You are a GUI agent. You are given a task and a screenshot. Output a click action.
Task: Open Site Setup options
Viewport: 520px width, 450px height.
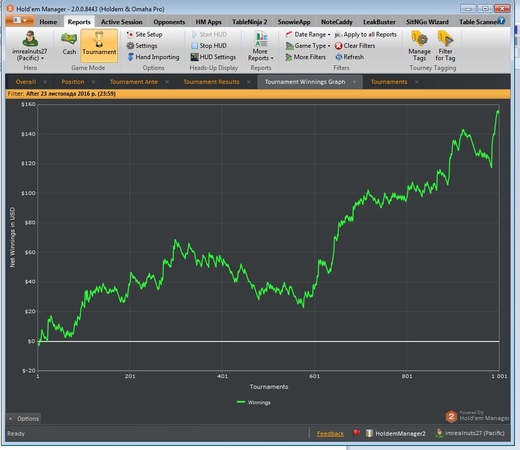[x=144, y=34]
